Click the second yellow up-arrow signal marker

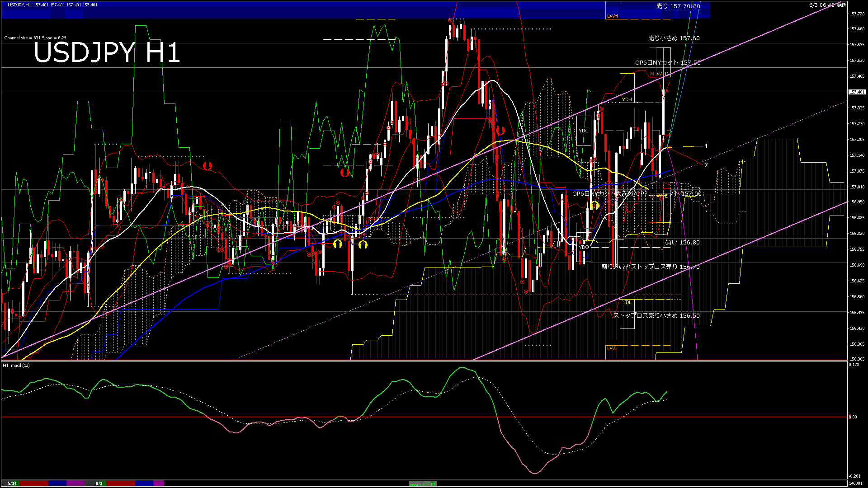[363, 245]
